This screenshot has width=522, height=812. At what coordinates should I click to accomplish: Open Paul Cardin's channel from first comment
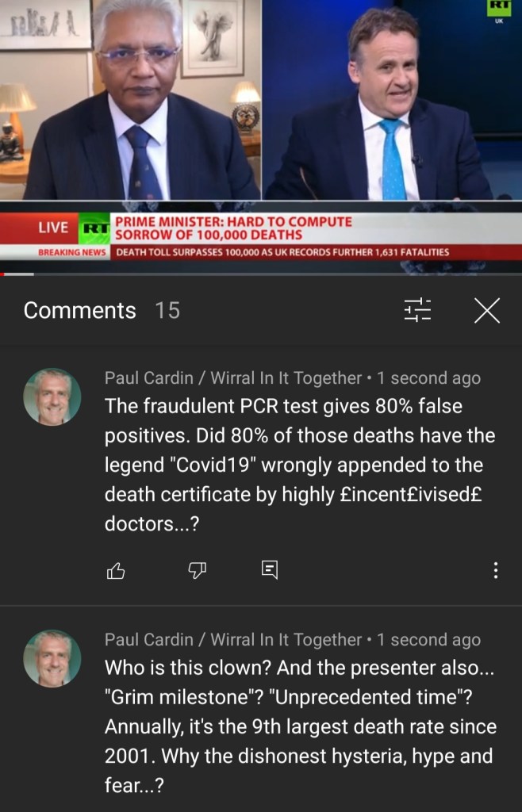(233, 378)
